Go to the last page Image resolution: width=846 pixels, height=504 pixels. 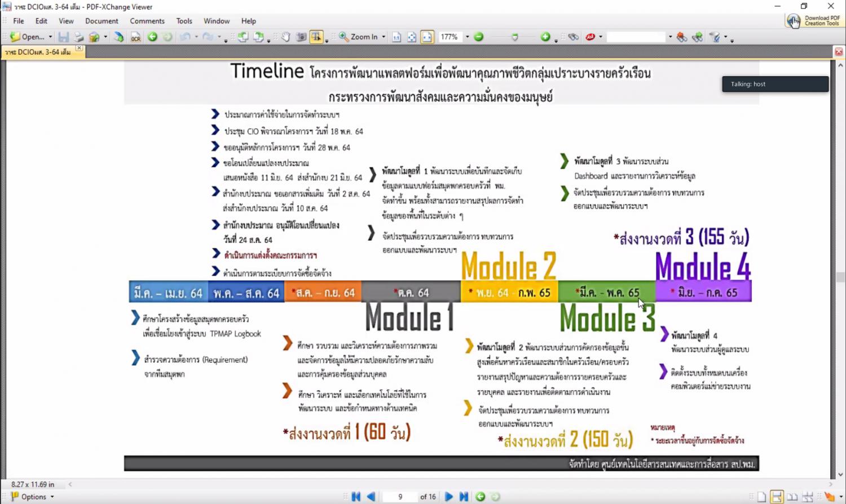pos(464,497)
